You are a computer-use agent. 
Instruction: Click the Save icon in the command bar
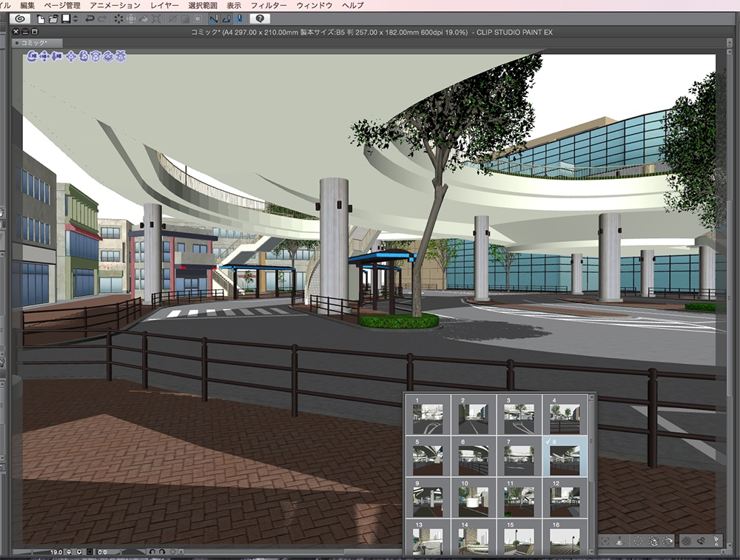[x=66, y=19]
